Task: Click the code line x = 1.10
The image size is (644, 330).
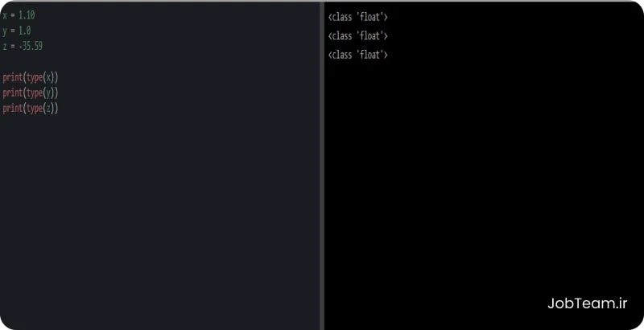Action: click(x=19, y=15)
